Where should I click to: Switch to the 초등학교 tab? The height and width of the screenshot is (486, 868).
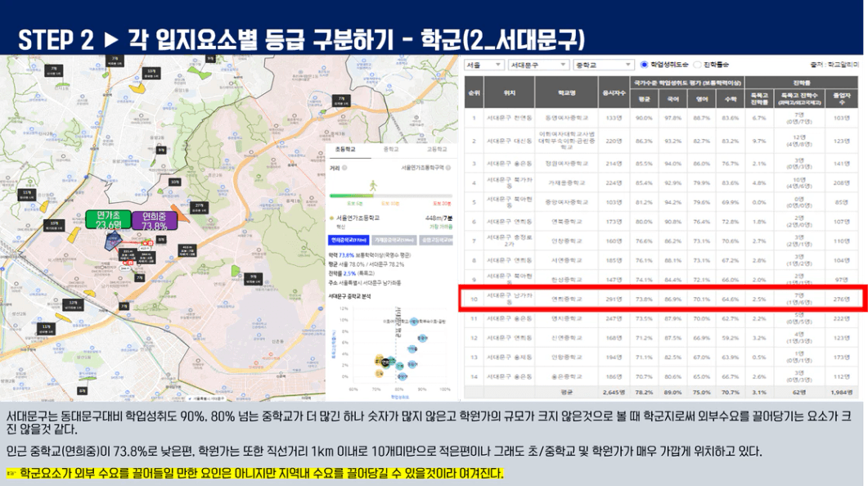[x=345, y=150]
